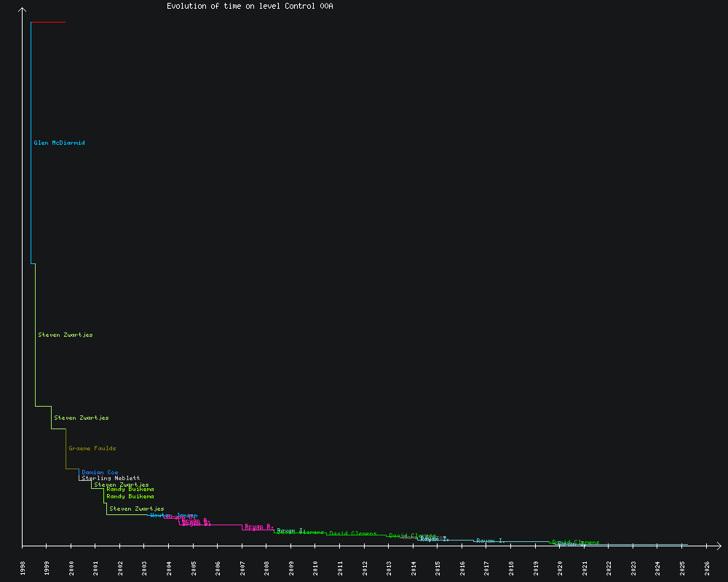Click the 2026 year label
The height and width of the screenshot is (582, 728).
(x=706, y=568)
